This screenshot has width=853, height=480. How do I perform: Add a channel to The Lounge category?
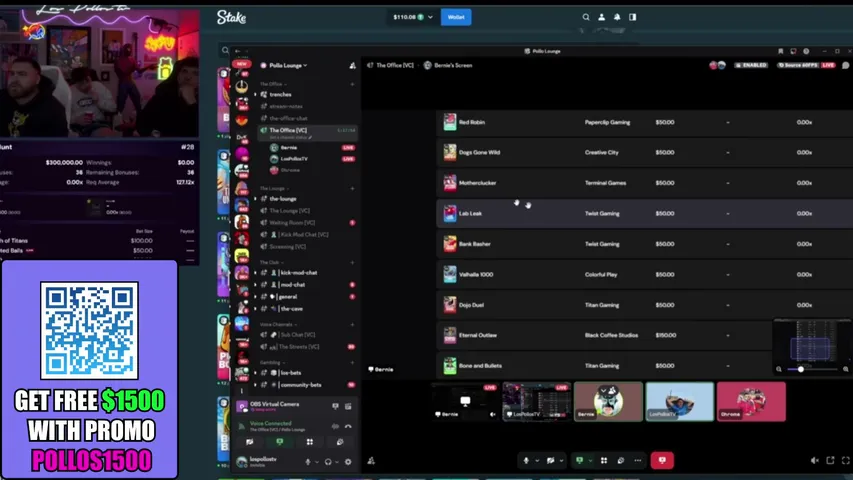point(352,188)
